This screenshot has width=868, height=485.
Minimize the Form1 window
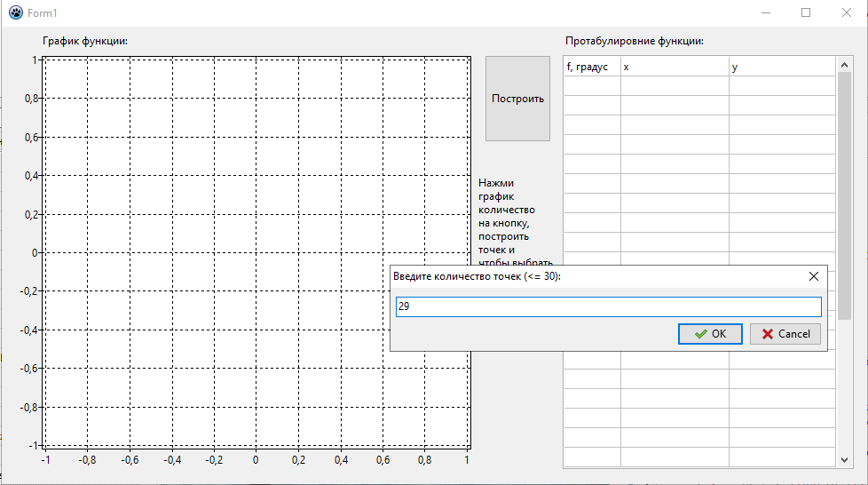(x=766, y=13)
